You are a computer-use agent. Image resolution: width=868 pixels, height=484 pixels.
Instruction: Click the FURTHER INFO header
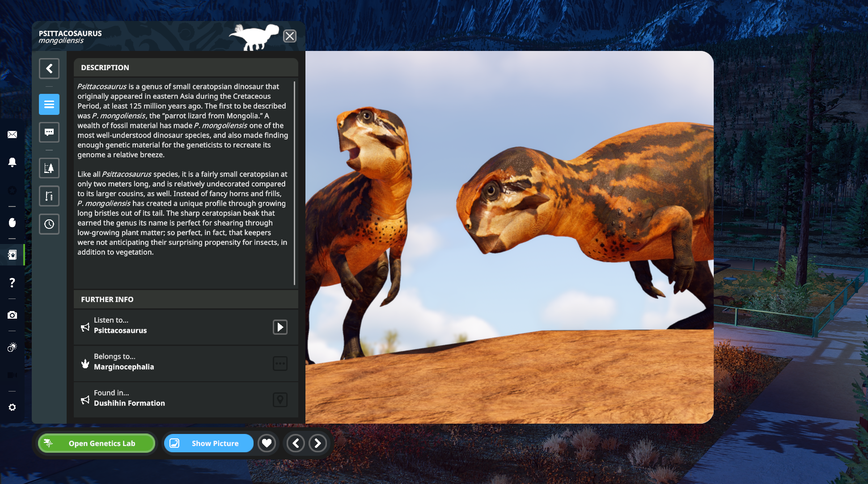coord(186,299)
